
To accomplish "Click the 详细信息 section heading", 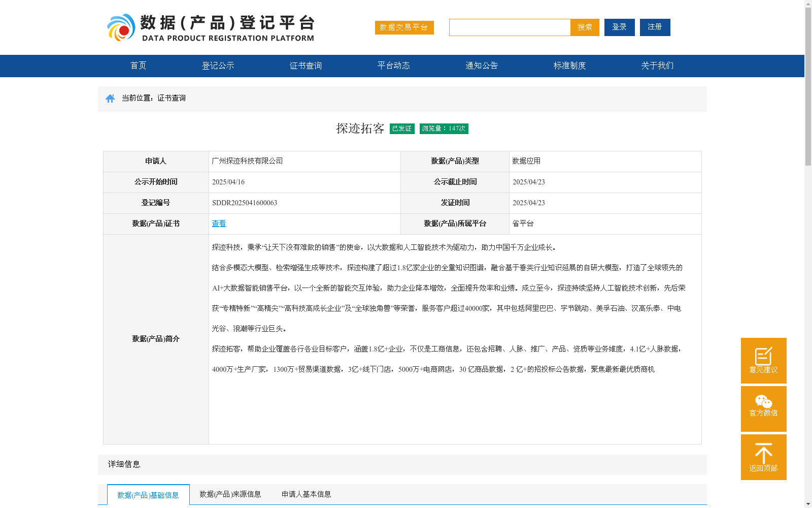I will tap(124, 464).
